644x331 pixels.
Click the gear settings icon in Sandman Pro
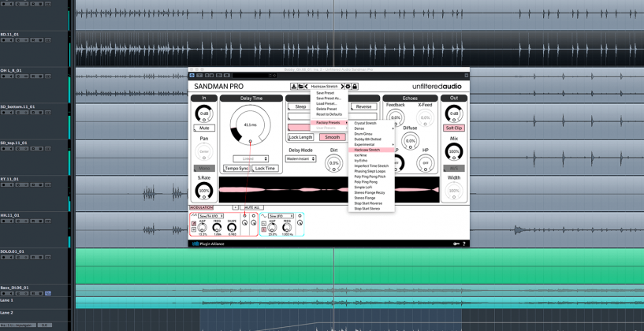coord(348,86)
